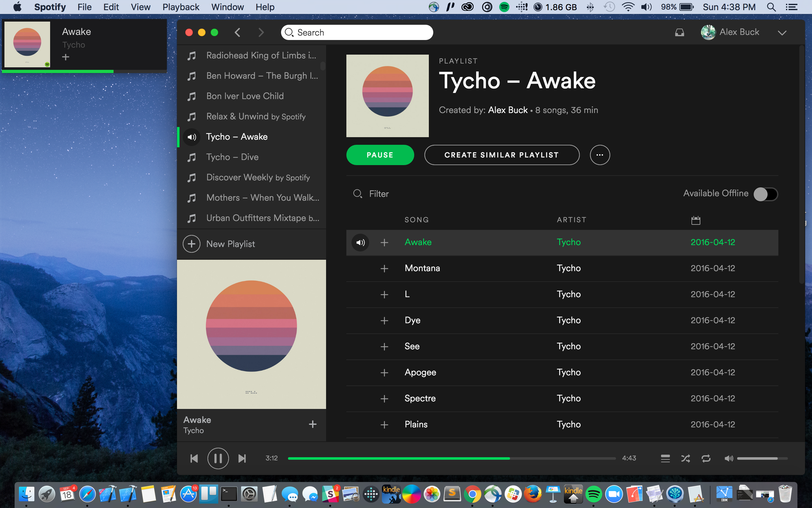Toggle Available Offline switch
This screenshot has height=508, width=812.
point(765,194)
